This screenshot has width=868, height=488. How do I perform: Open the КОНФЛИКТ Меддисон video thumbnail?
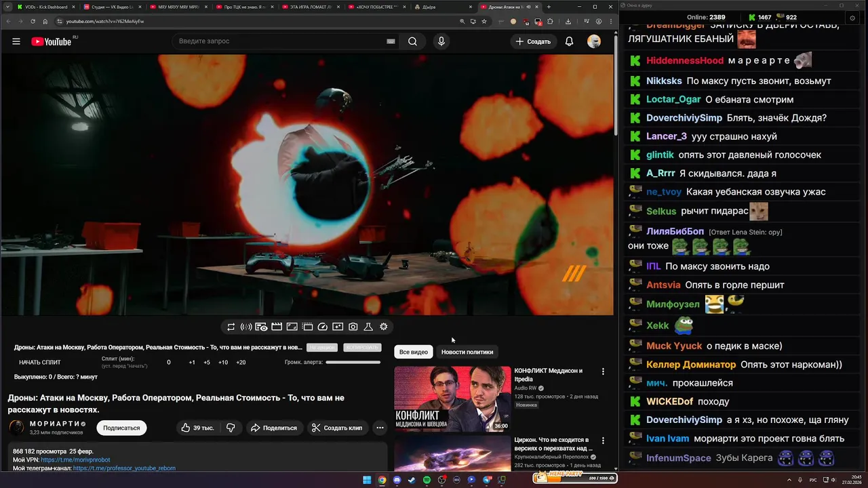click(x=452, y=399)
